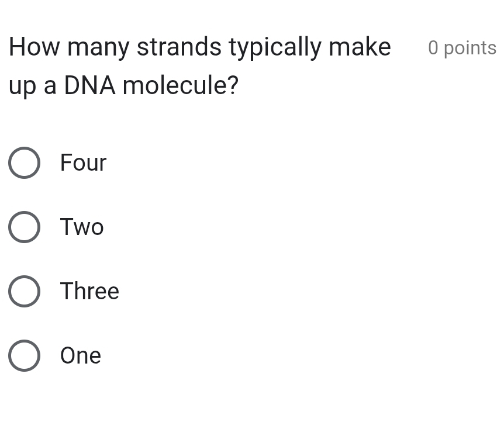The height and width of the screenshot is (422, 504).
Task: Click the "Four" answer label text
Action: [82, 162]
